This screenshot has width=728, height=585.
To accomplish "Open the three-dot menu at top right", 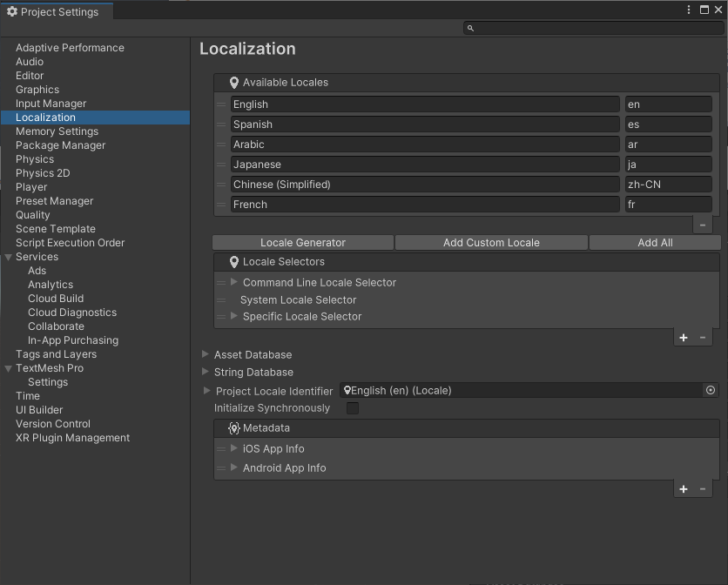I will (x=688, y=9).
